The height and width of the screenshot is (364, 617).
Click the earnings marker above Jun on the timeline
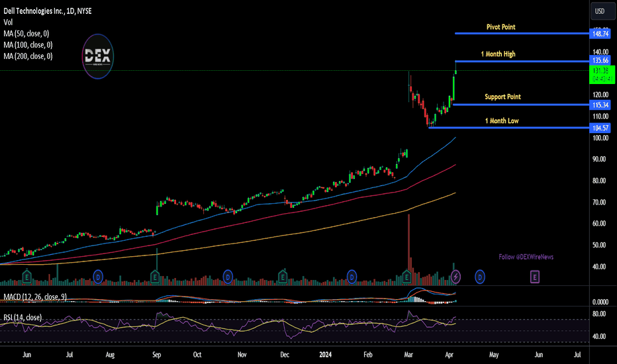[x=26, y=277]
